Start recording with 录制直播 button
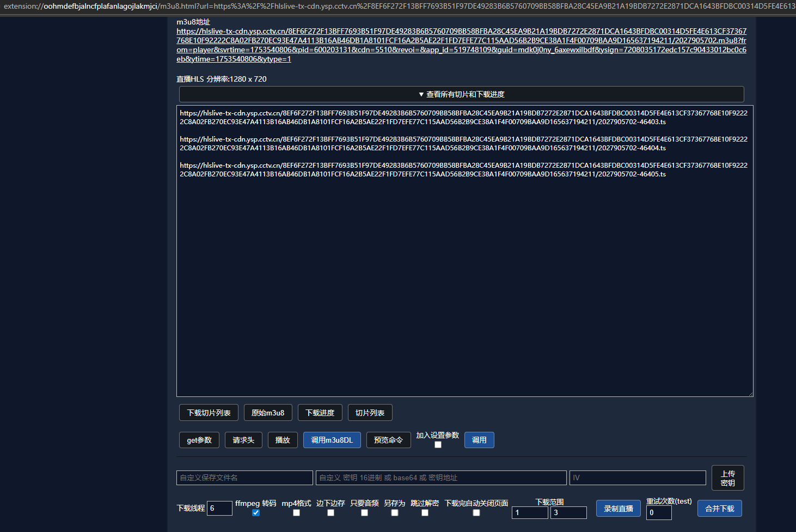 click(x=618, y=509)
